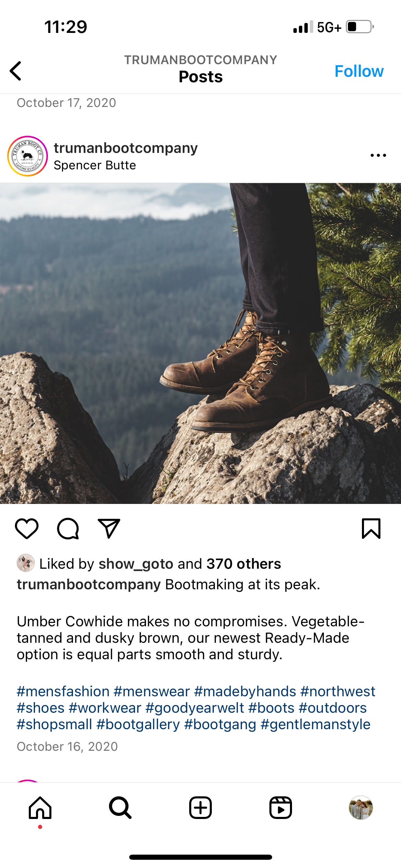Screen dimensions: 401x868
Task: Open the #bootgallery hashtag
Action: (138, 724)
